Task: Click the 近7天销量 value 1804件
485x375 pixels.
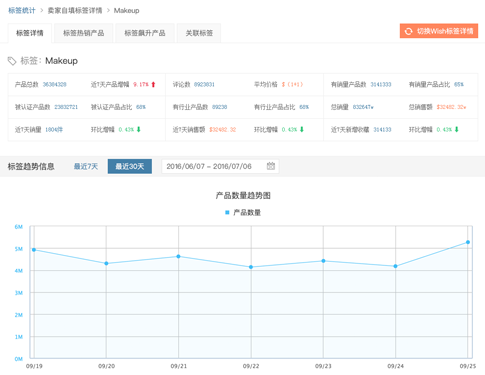Action: [x=54, y=129]
